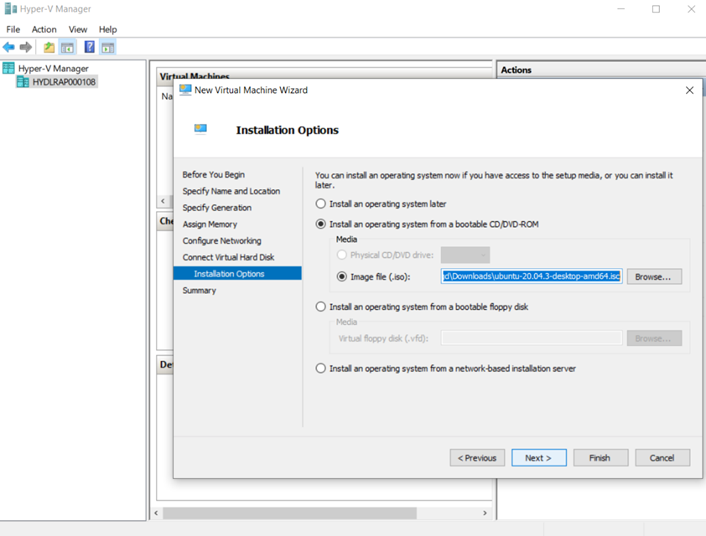Click the ISO image file path field
The height and width of the screenshot is (536, 706).
(x=531, y=276)
